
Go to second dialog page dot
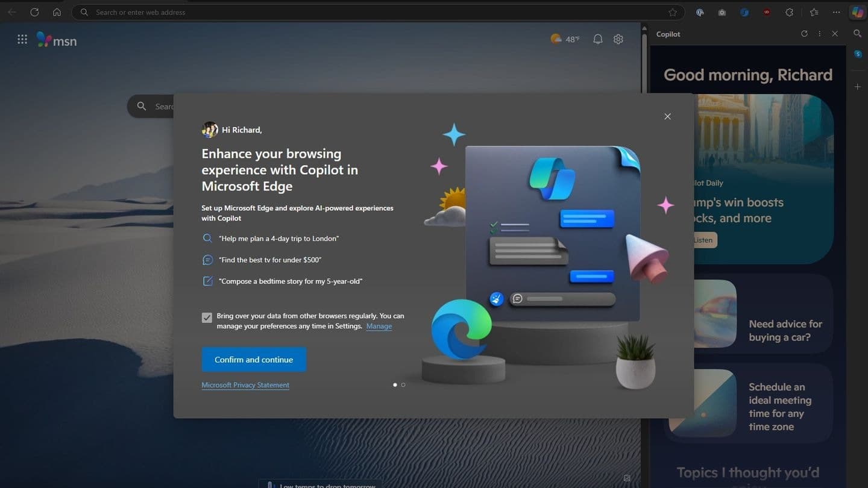403,384
